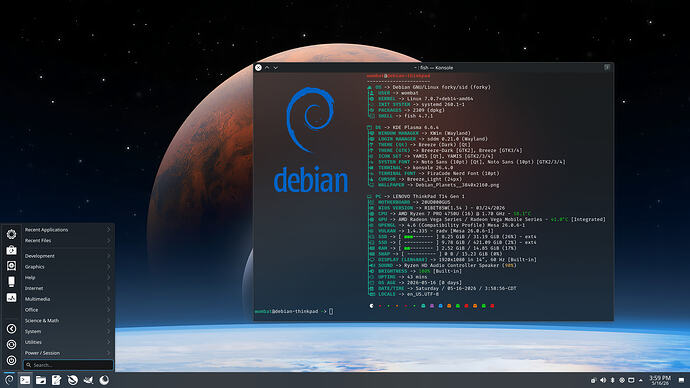Click the 'FiraCode Nerd Font' terminal font line
The image size is (690, 388).
coord(433,173)
